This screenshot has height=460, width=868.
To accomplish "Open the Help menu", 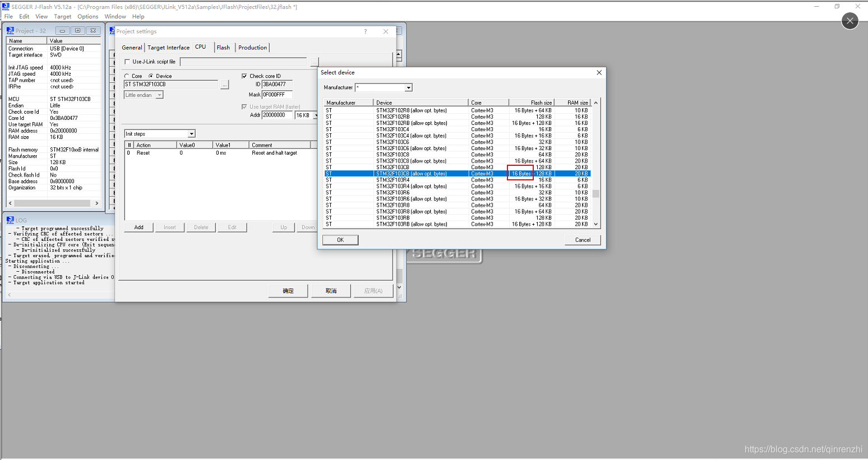I will pyautogui.click(x=138, y=17).
